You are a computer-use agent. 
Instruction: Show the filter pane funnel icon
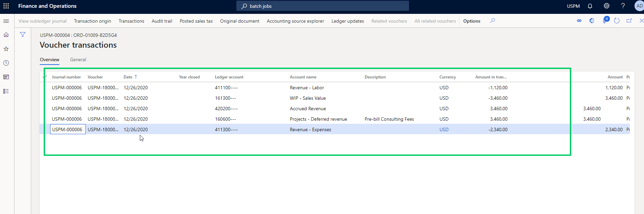tap(23, 34)
